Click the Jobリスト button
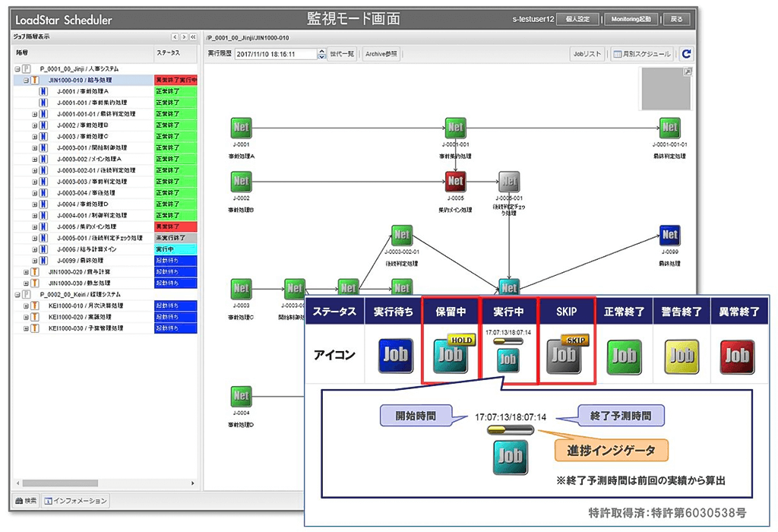The width and height of the screenshot is (778, 532). click(587, 54)
